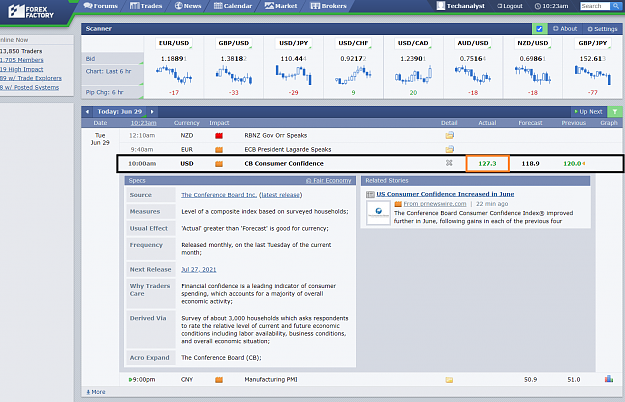Viewport: 625px width, 402px height.
Task: Click the impact icon for CB Consumer Confidence
Action: (x=219, y=164)
